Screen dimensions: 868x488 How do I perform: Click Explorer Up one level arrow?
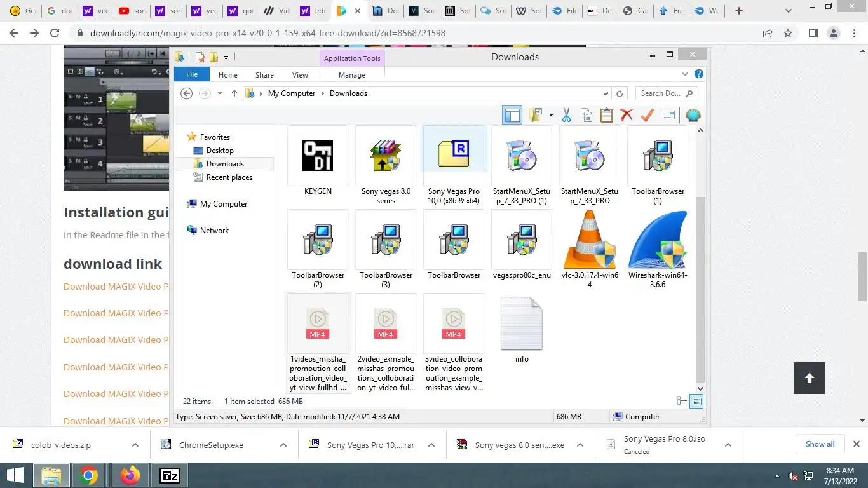pos(234,93)
